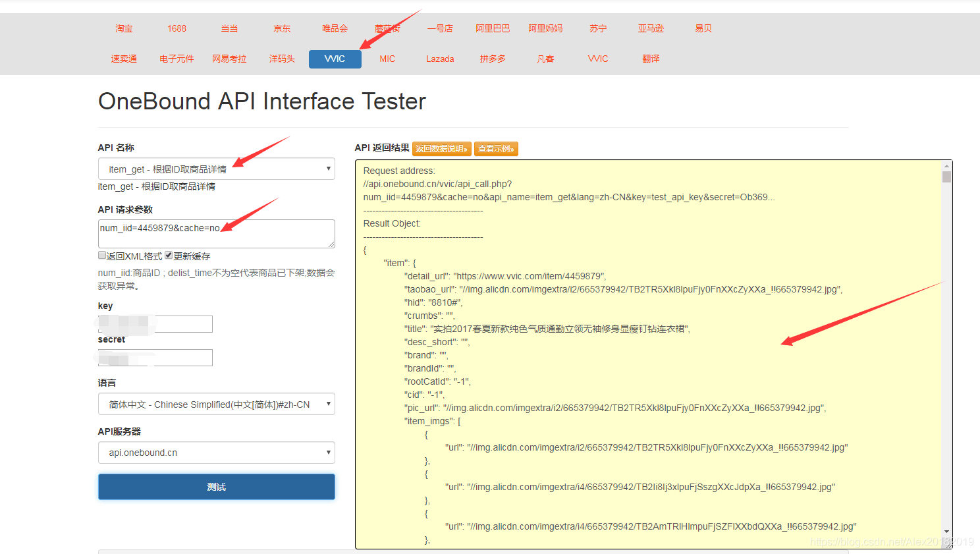
Task: Select the 拼多多 tab
Action: [493, 59]
